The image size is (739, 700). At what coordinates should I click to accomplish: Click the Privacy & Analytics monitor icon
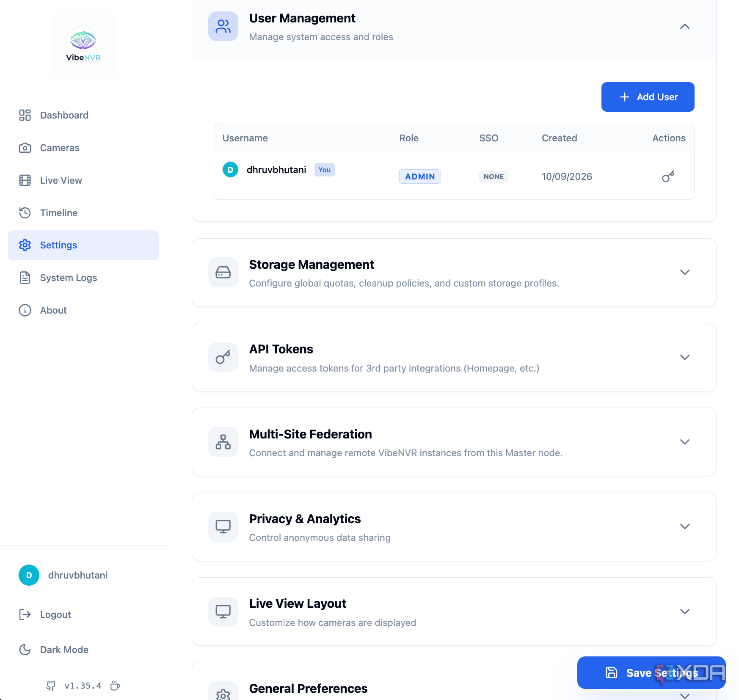[x=223, y=526]
